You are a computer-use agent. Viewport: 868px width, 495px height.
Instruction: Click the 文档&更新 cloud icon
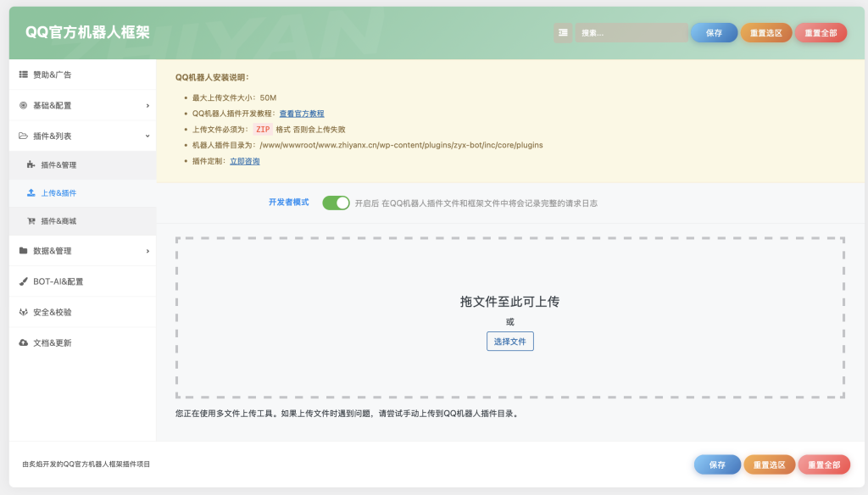(23, 342)
